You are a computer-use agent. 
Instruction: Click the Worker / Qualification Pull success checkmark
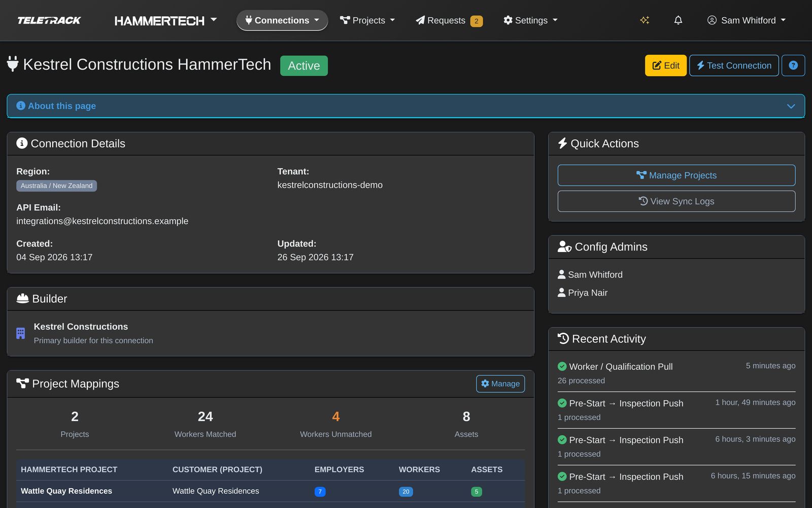click(562, 366)
